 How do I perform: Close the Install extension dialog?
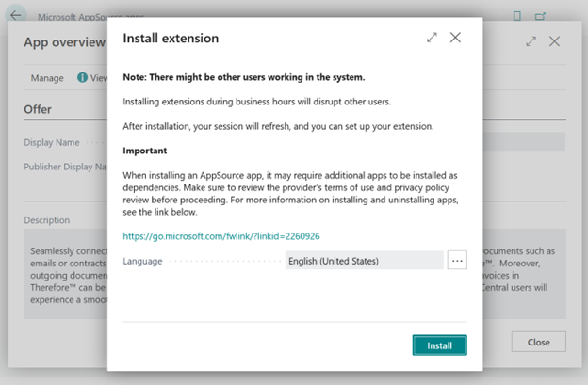pyautogui.click(x=455, y=38)
